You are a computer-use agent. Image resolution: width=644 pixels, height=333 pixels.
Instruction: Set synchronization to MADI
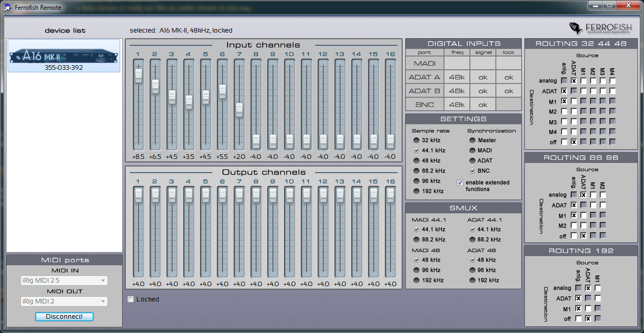click(472, 150)
